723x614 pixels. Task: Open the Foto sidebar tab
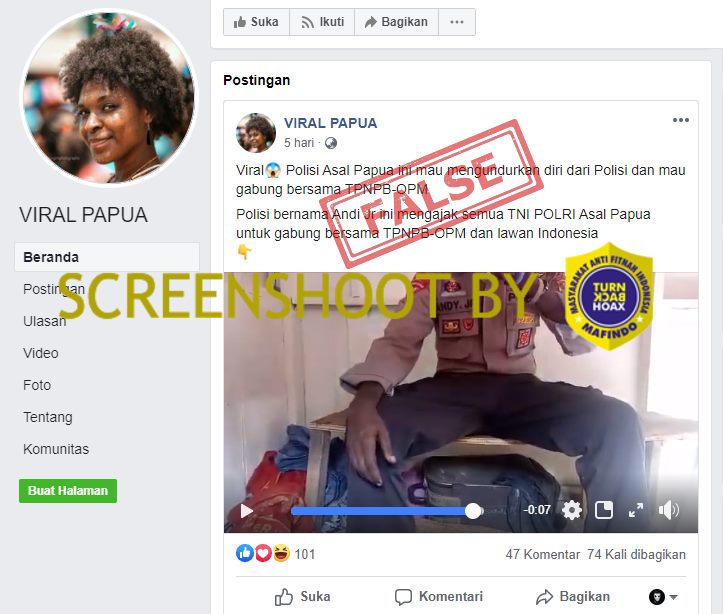point(37,385)
